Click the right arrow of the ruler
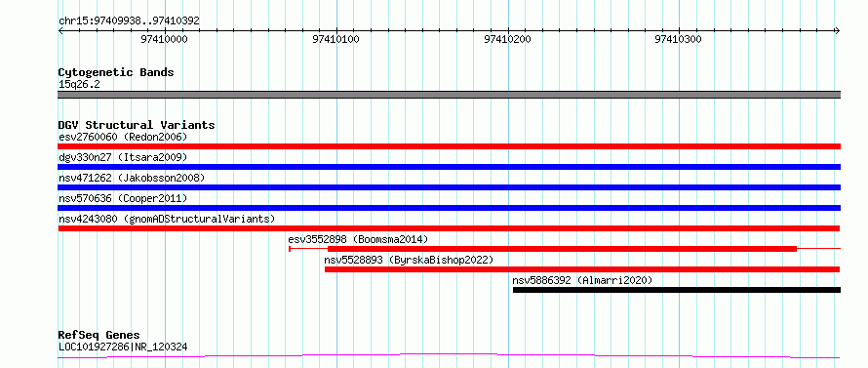The image size is (868, 368). (838, 31)
